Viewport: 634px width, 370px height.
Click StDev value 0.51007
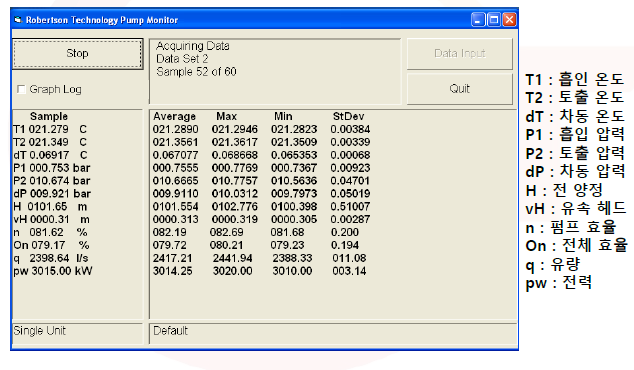coord(350,207)
